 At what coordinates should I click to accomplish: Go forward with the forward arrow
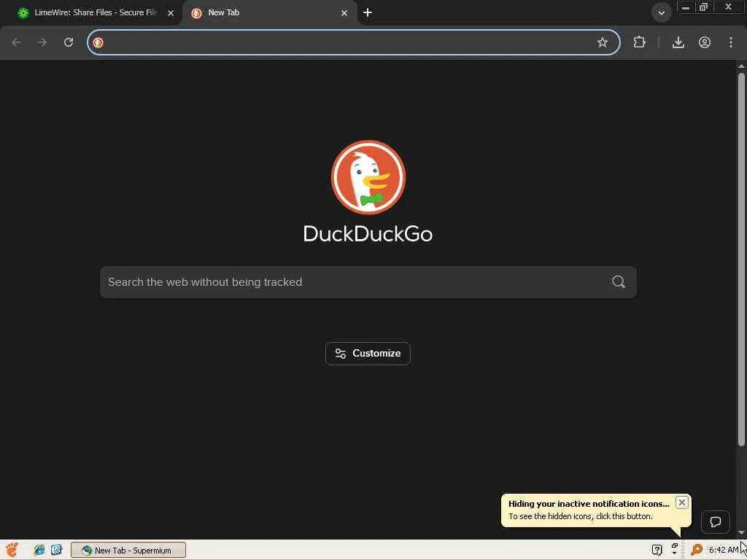pos(42,42)
